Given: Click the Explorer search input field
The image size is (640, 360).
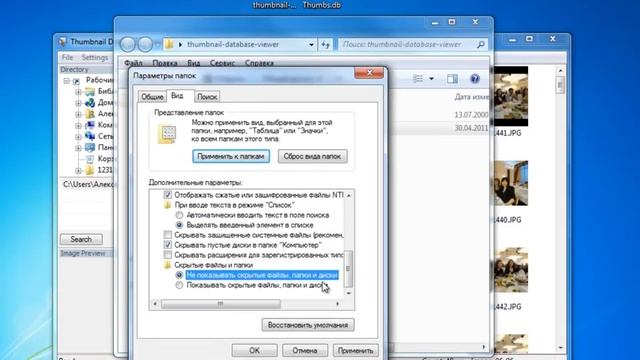Looking at the screenshot, I should click(x=408, y=44).
